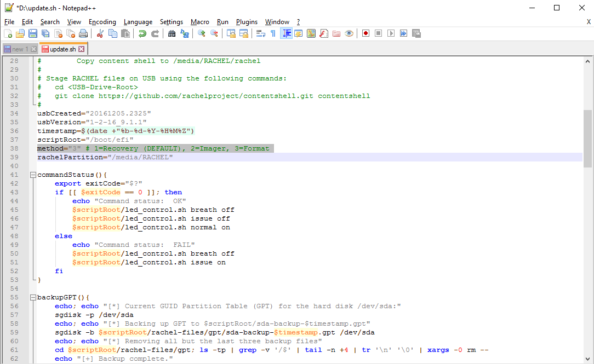Click the 'rachelPartition="/media/RACHEL"' line
The height and width of the screenshot is (364, 594).
[x=105, y=158]
